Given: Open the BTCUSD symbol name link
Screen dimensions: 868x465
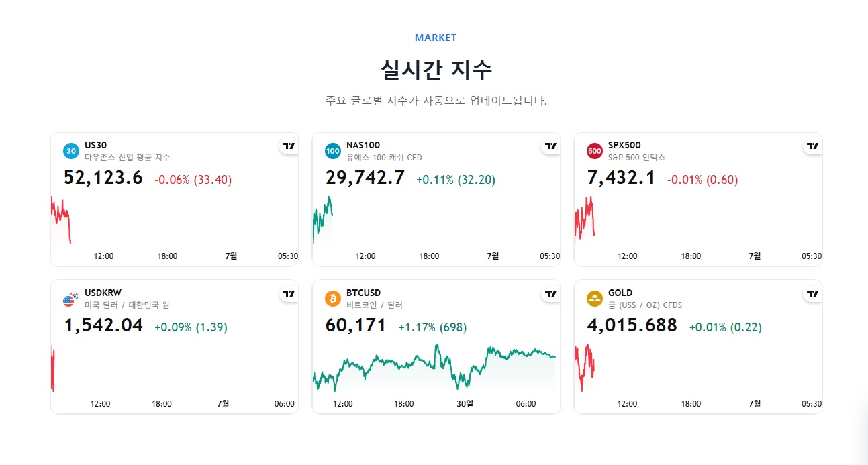Looking at the screenshot, I should pos(363,293).
